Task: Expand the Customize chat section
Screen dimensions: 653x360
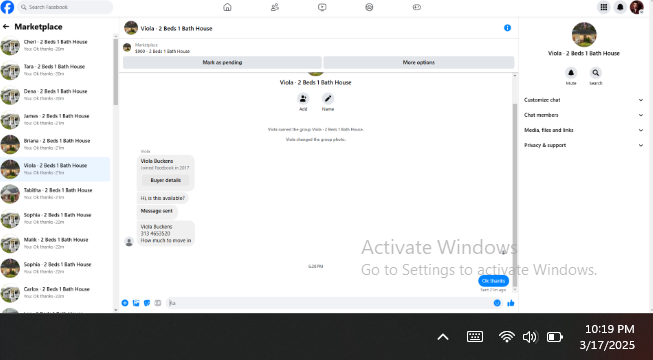Action: [x=583, y=100]
